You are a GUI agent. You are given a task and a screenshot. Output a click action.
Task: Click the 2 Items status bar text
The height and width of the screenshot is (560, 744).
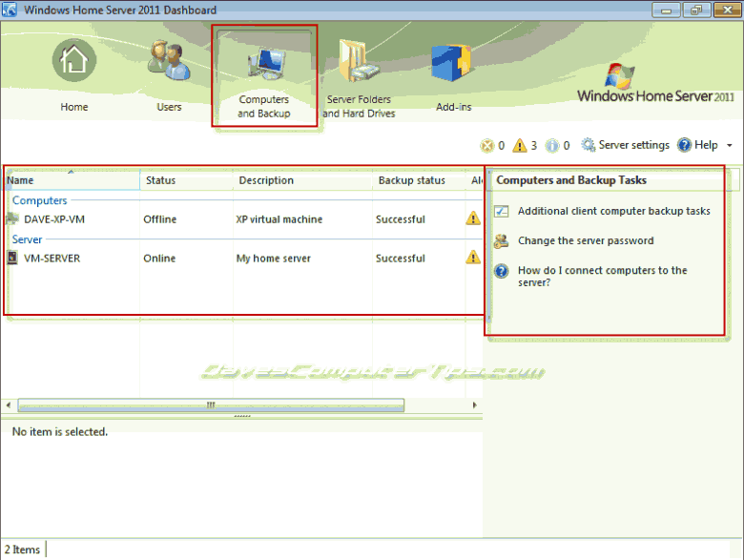point(22,550)
